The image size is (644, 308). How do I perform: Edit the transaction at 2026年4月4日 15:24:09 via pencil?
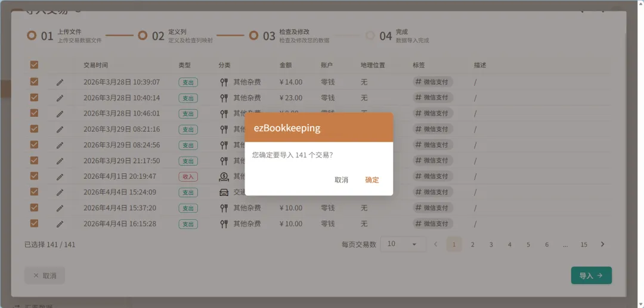point(60,192)
